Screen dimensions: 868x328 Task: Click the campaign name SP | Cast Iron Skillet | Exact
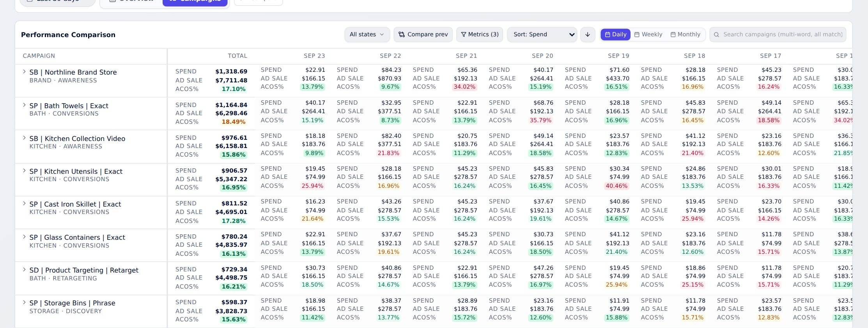click(75, 204)
